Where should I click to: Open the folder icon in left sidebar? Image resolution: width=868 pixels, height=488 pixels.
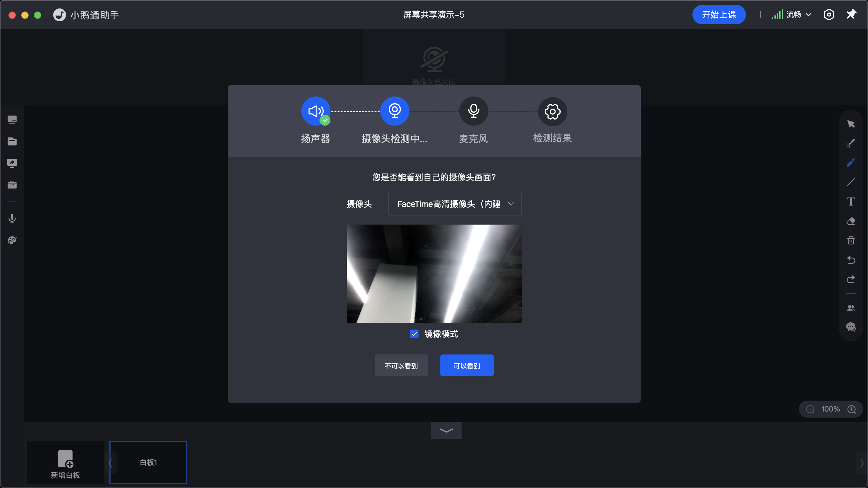click(12, 141)
